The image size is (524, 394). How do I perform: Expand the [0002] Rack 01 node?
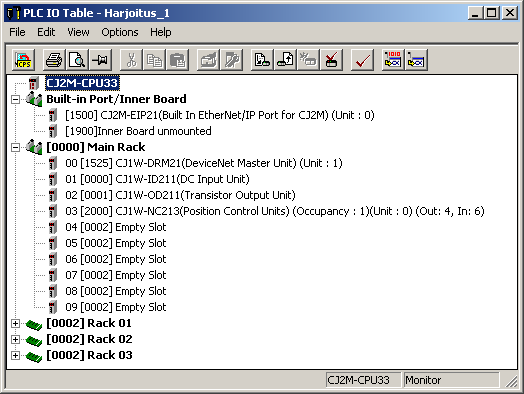[15, 323]
